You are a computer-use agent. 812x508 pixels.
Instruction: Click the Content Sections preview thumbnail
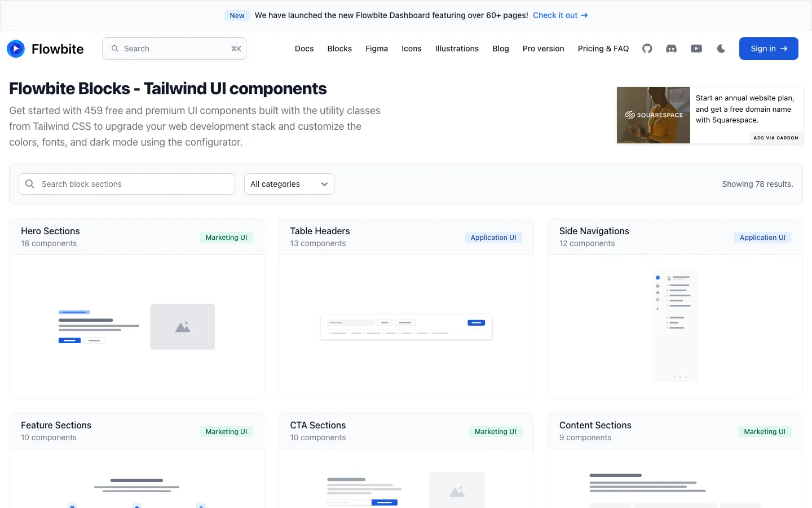click(x=675, y=479)
